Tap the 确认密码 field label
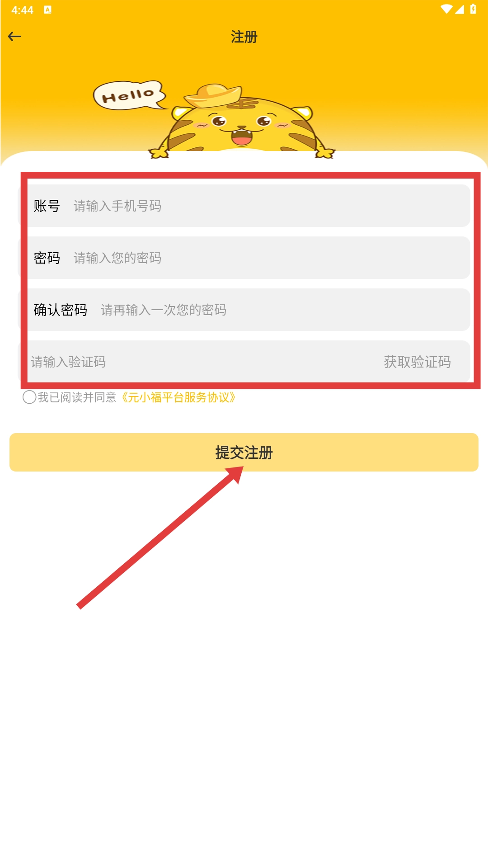Screen dimensions: 488x868 pos(61,310)
